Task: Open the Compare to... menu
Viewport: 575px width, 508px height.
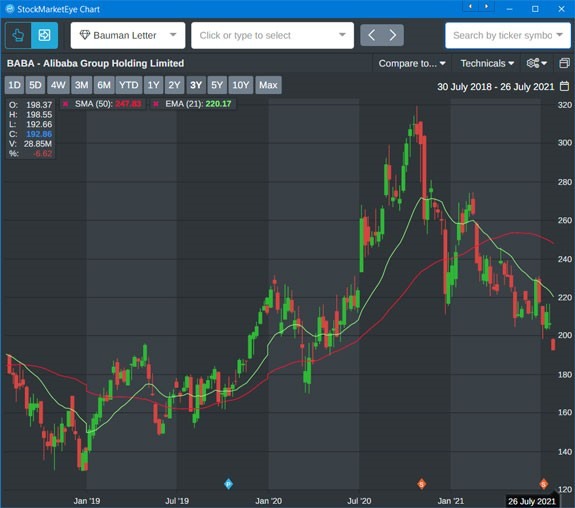Action: 412,63
